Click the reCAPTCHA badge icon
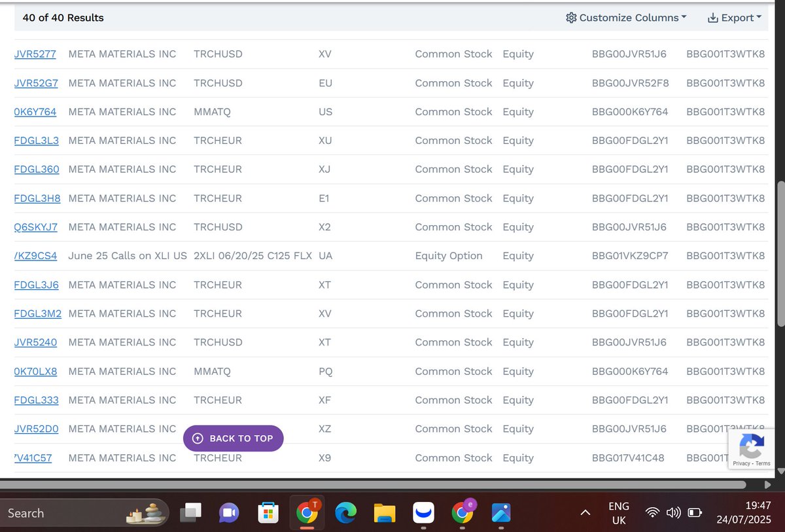The height and width of the screenshot is (532, 785). (x=751, y=446)
